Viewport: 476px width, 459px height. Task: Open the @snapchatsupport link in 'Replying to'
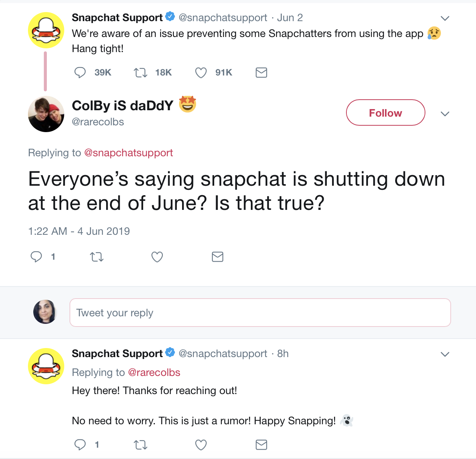tap(128, 153)
